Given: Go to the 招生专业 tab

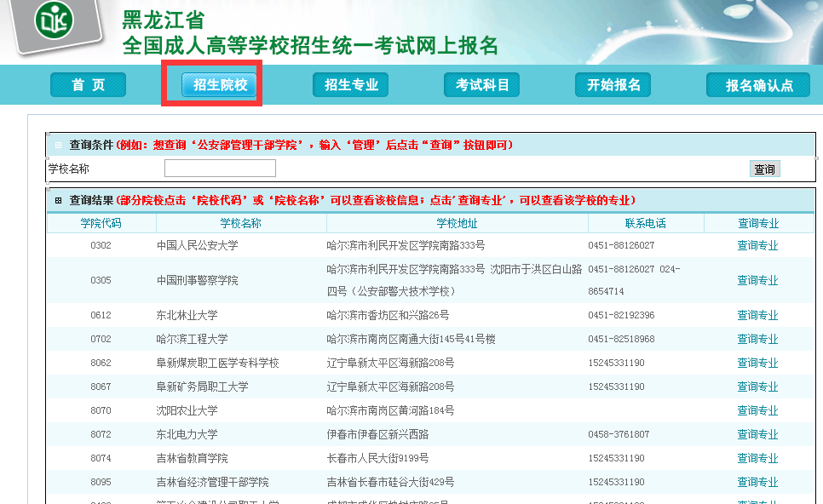Looking at the screenshot, I should pos(351,85).
